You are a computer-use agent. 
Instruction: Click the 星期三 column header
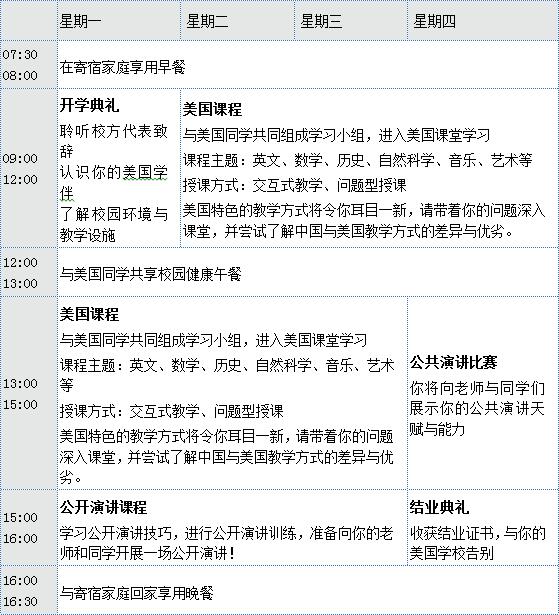tap(321, 21)
